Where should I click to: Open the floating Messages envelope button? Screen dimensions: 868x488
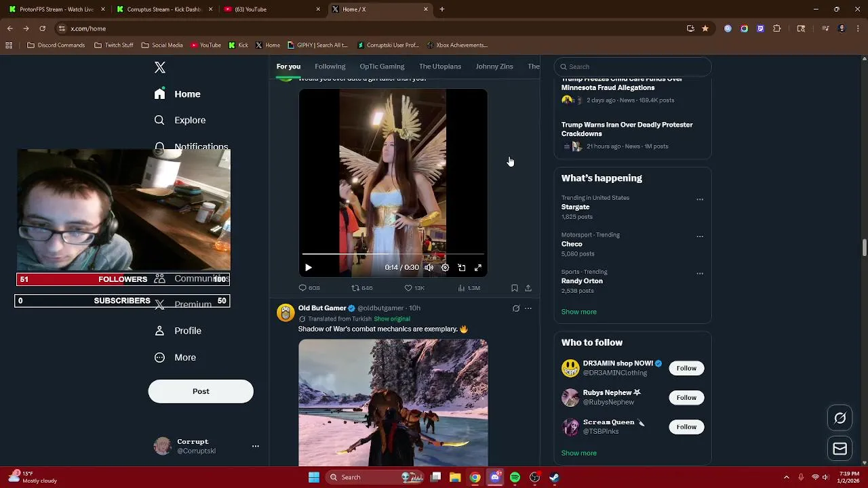[840, 449]
